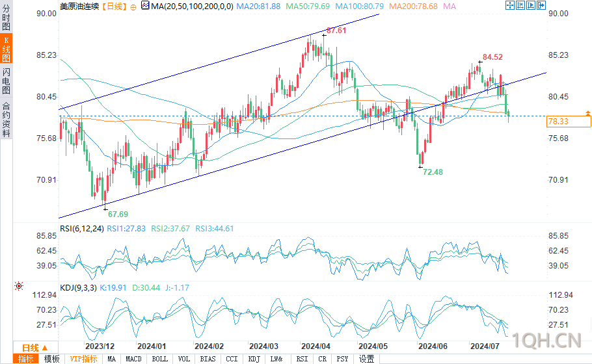Screen dimensions: 592x364
Task: Click the MA200:78.68 value
Action: pos(413,6)
